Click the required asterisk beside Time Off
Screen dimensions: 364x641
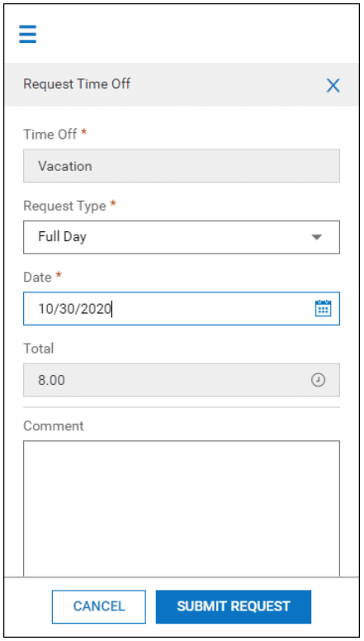point(83,132)
